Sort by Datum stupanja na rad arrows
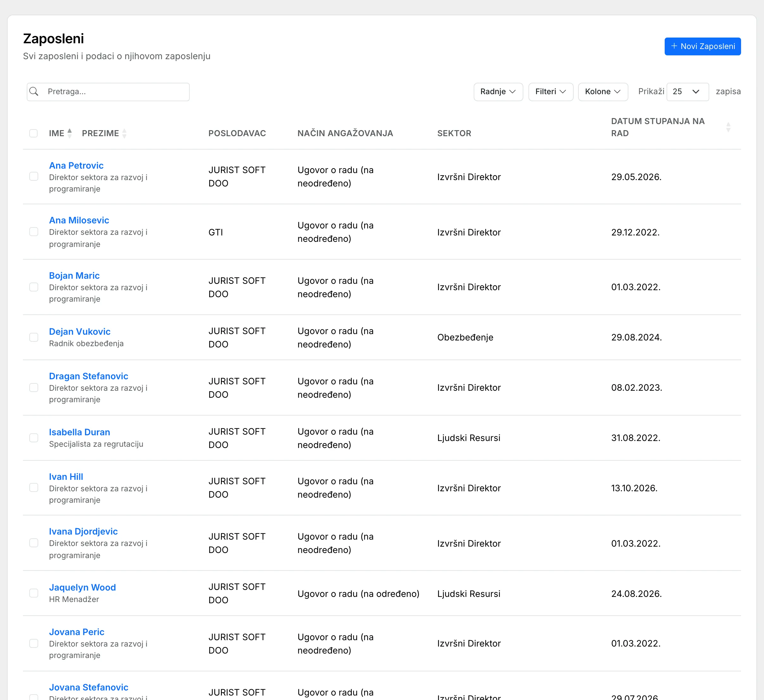This screenshot has width=764, height=700. (728, 127)
